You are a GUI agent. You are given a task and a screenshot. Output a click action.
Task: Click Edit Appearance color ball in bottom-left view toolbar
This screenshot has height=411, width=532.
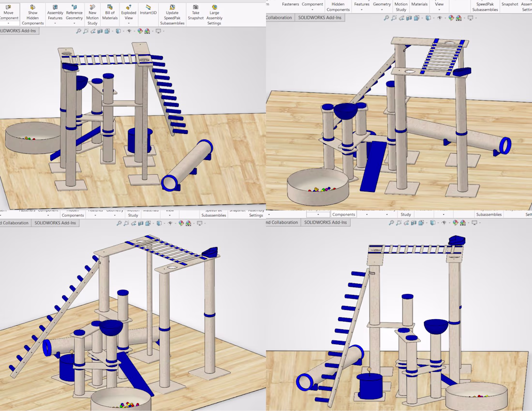[x=181, y=223]
